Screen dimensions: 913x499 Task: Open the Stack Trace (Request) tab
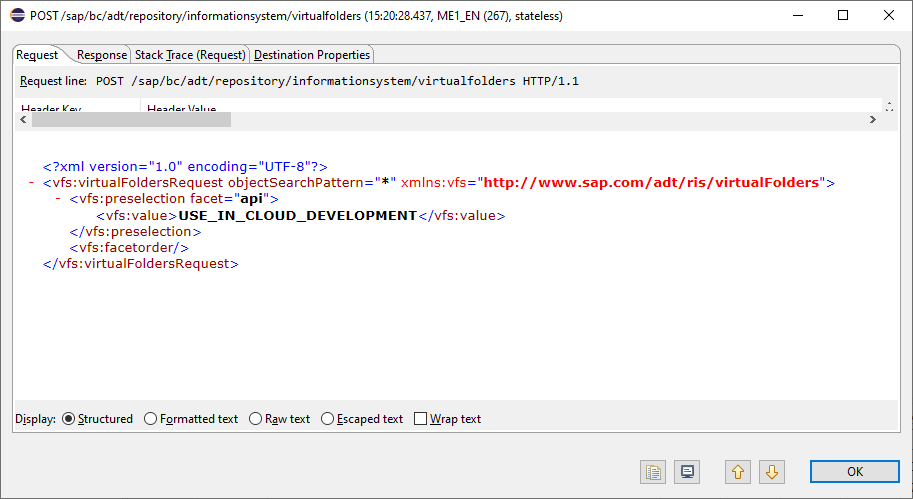pyautogui.click(x=190, y=55)
